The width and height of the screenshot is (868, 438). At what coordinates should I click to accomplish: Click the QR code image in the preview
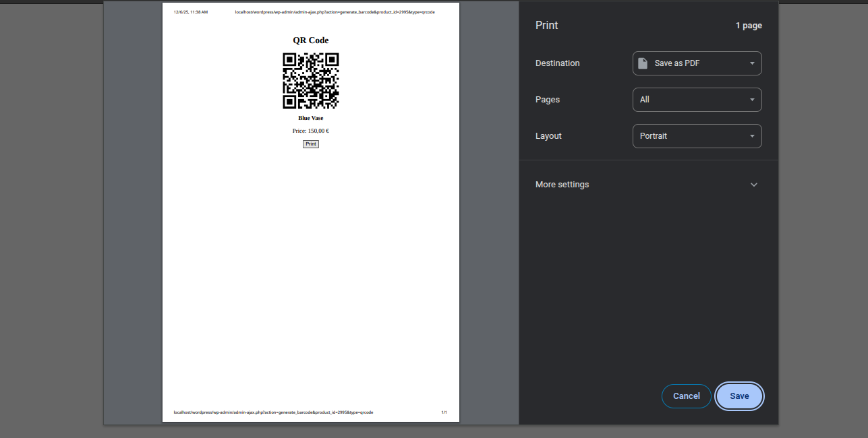tap(311, 81)
